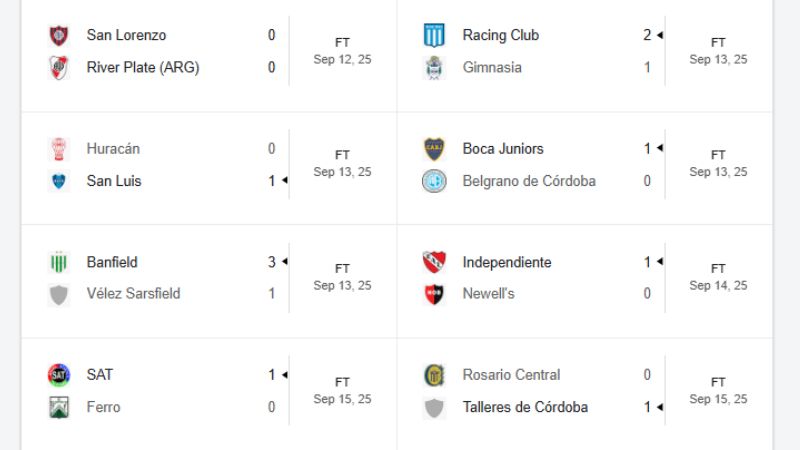Click the Racing Club crest icon

tap(434, 35)
